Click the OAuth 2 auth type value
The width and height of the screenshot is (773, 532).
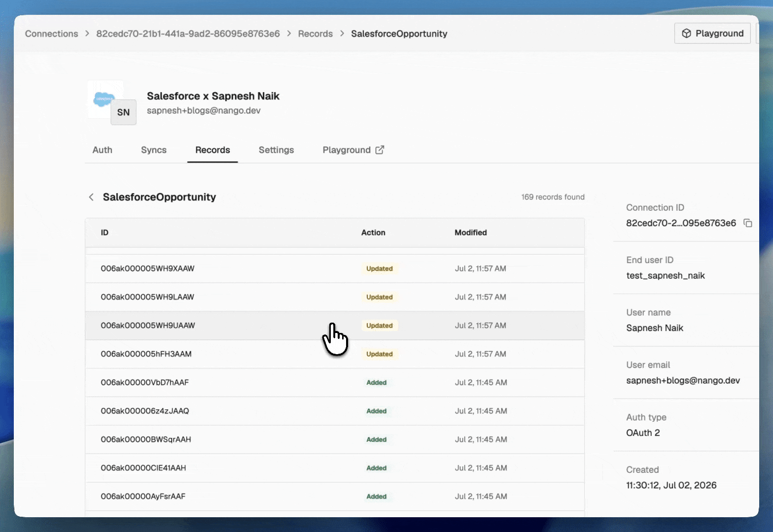[643, 433]
